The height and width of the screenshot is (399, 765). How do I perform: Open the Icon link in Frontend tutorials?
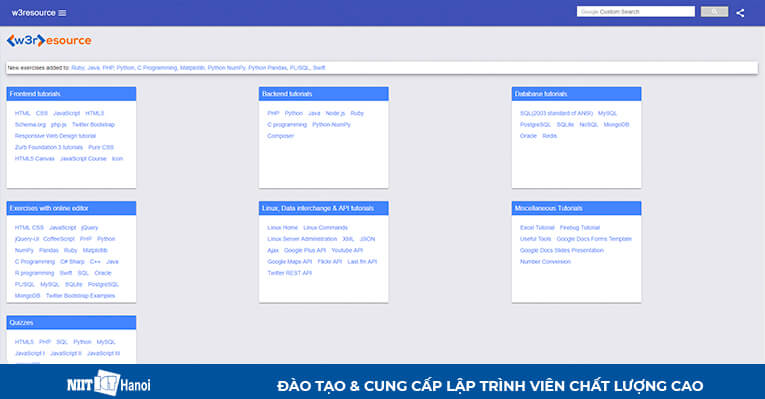[118, 159]
